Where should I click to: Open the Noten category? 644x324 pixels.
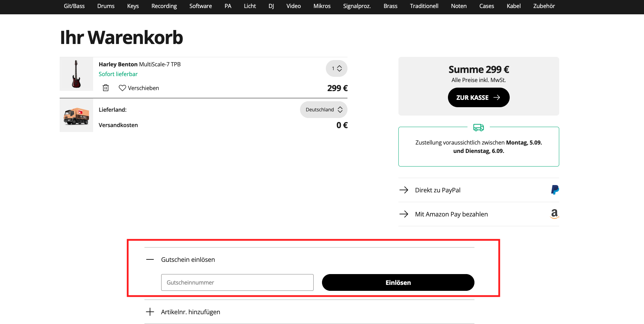click(x=459, y=6)
